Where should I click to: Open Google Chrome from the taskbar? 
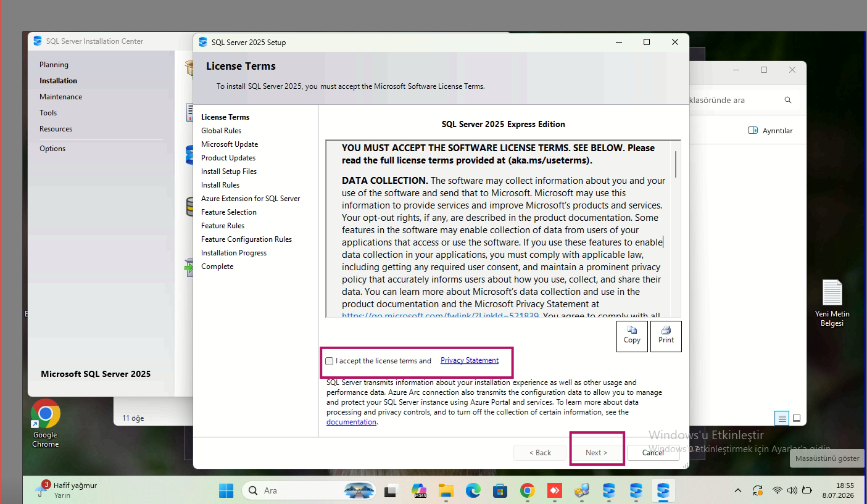click(x=527, y=491)
